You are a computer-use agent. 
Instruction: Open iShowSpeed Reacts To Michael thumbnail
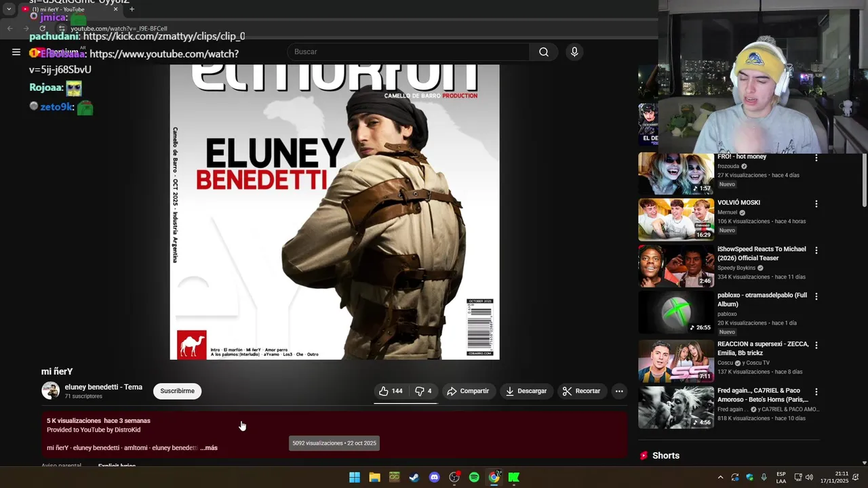(676, 266)
